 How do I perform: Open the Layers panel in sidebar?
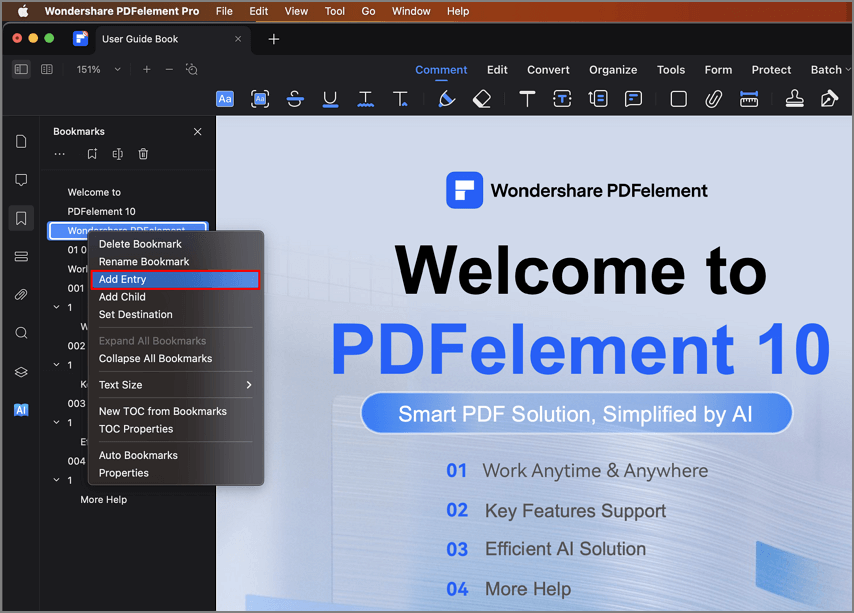coord(21,372)
